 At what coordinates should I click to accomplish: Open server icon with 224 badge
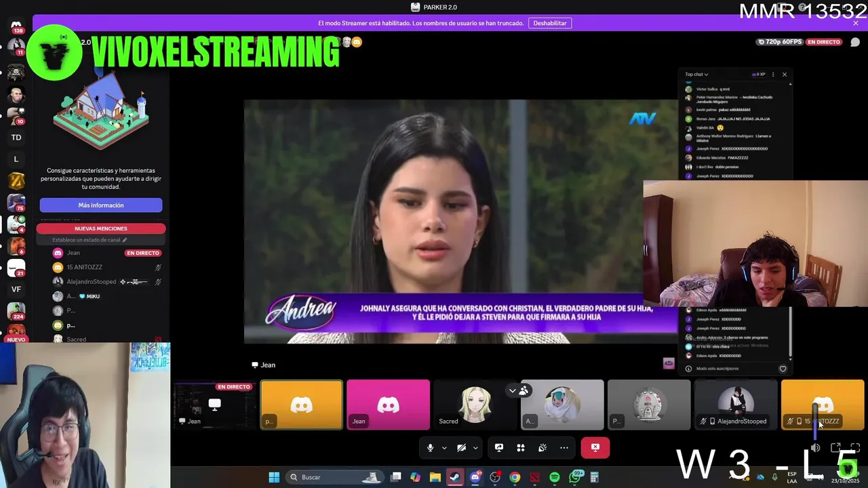tap(16, 311)
